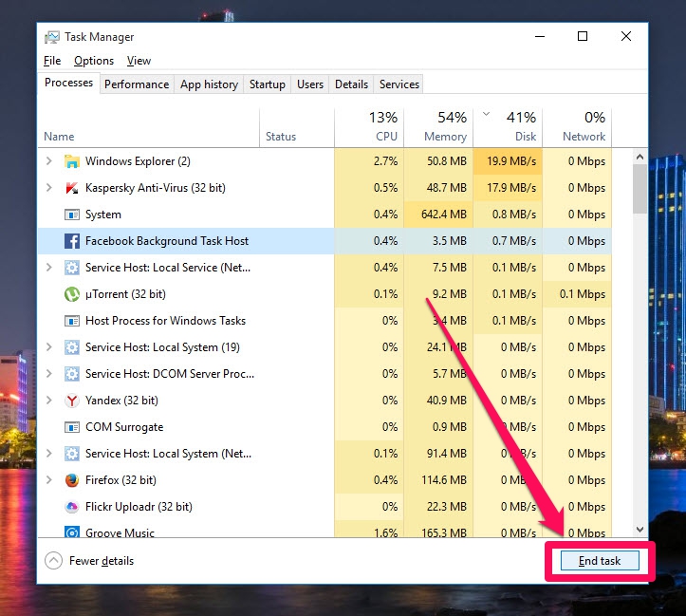Image resolution: width=686 pixels, height=616 pixels.
Task: Select the Flickr Uploadr (32 bit) process name
Action: (139, 507)
